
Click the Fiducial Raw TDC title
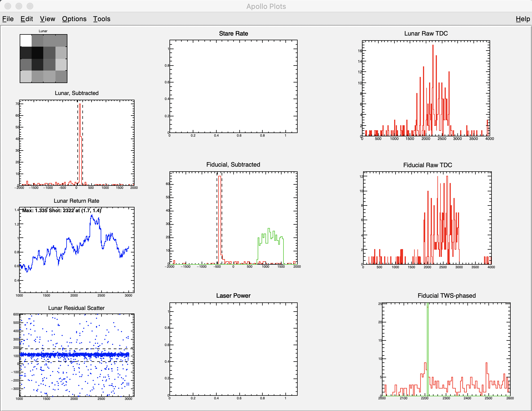coord(428,165)
